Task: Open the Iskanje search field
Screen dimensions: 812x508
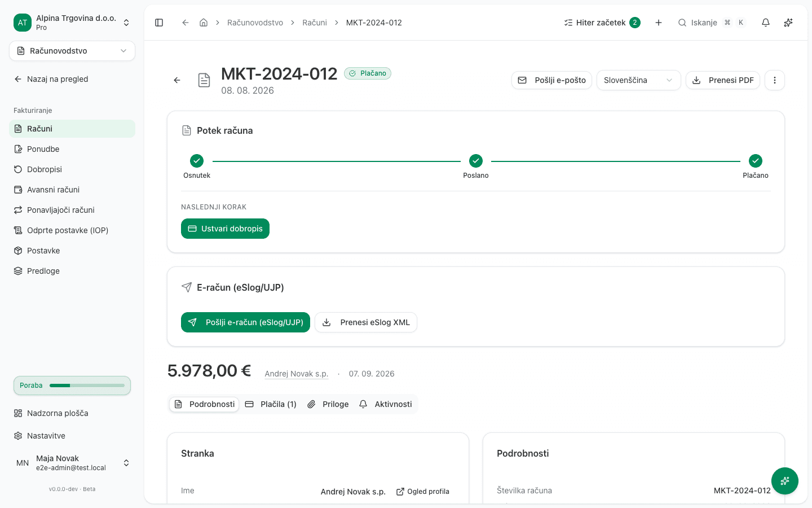Action: coord(712,23)
